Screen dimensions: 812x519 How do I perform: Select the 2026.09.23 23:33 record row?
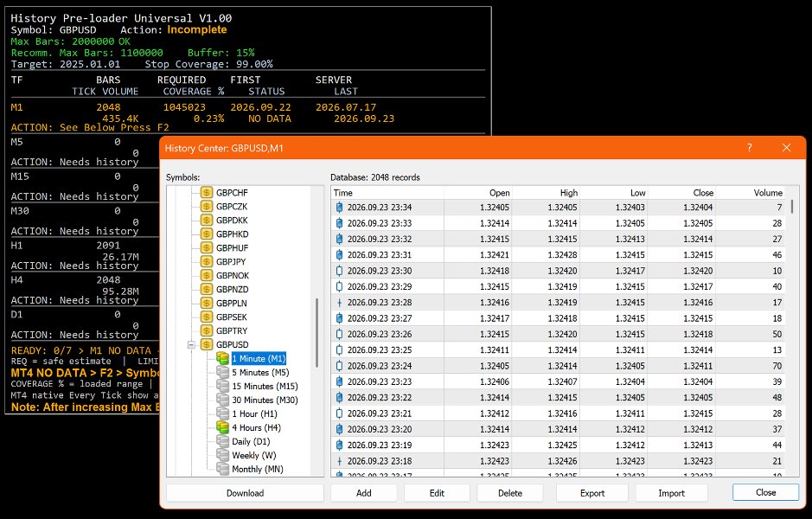click(559, 223)
